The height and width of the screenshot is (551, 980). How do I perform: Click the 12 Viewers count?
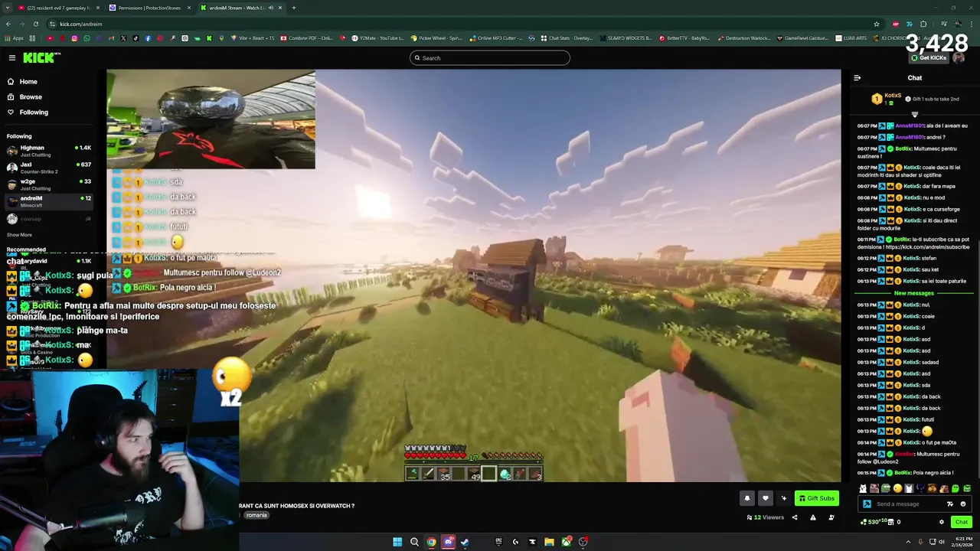[766, 517]
